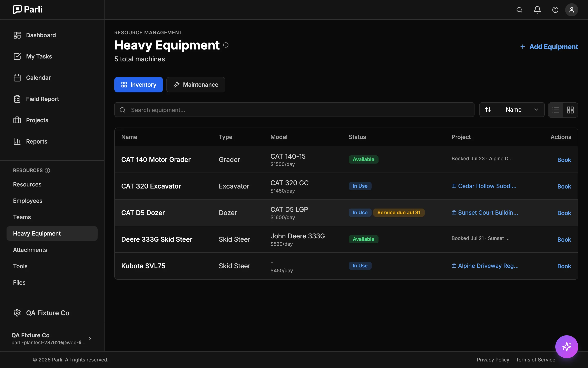Select the CAT 140 Motor Grader name

(156, 159)
